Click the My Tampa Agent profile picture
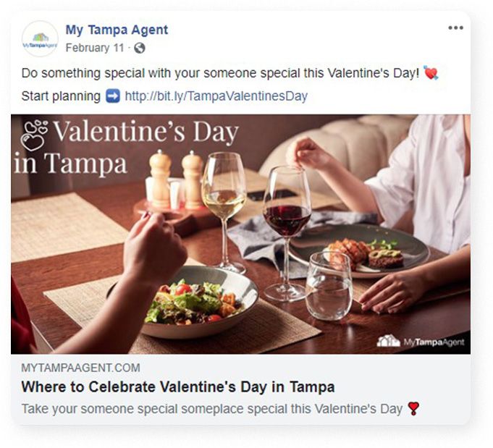 [40, 38]
